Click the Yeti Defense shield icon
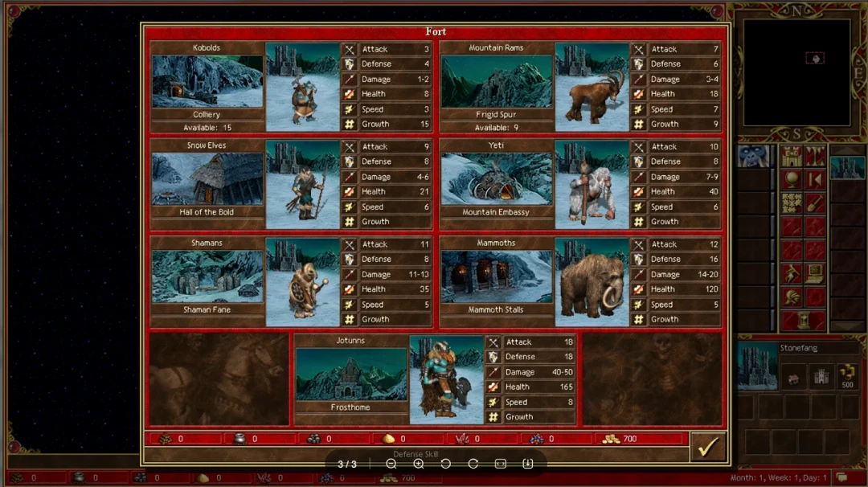Viewport: 868px width, 487px height. pos(638,162)
